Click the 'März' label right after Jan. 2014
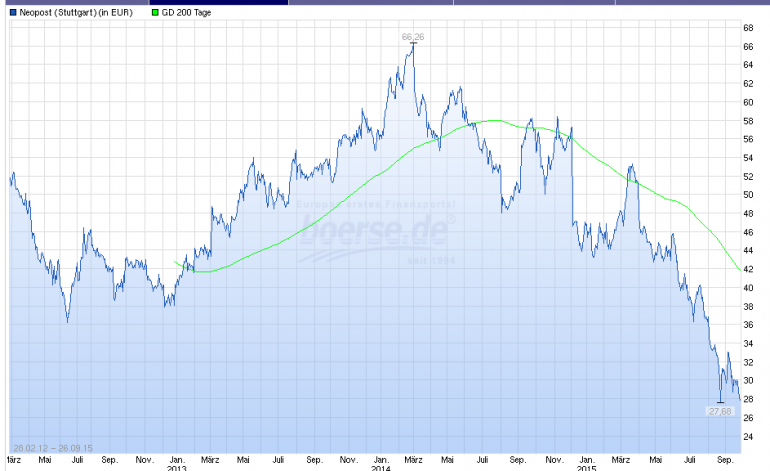 tap(413, 460)
